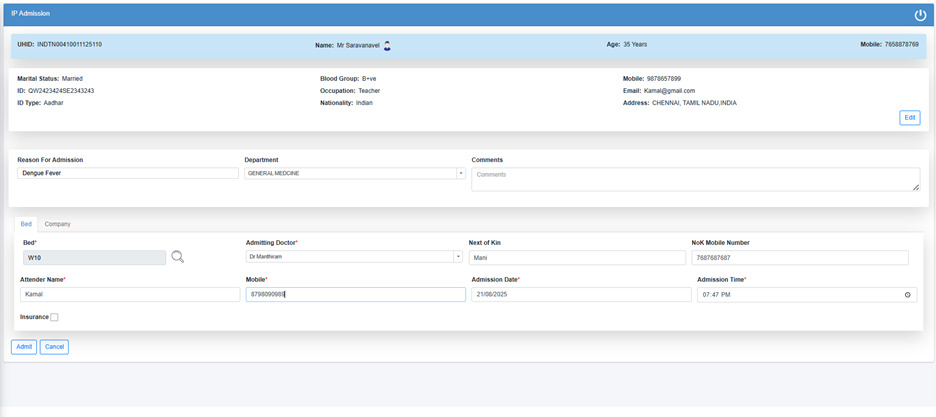Select the Bed tab
Viewport: 936px width, 417px height.
tap(26, 224)
